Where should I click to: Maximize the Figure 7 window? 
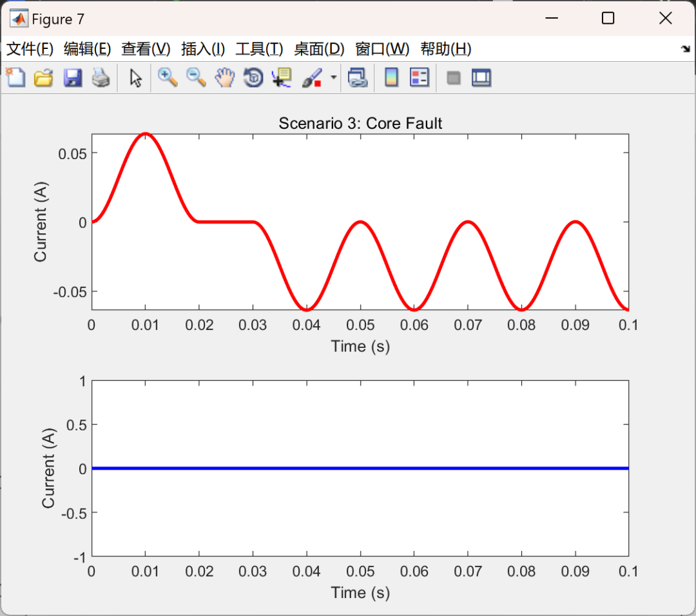[608, 18]
